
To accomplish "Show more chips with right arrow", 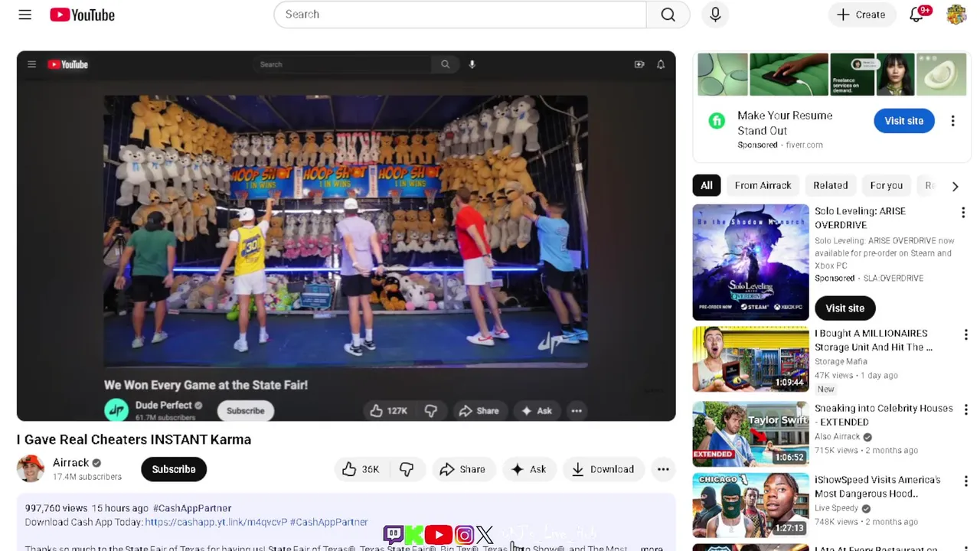I will (955, 186).
